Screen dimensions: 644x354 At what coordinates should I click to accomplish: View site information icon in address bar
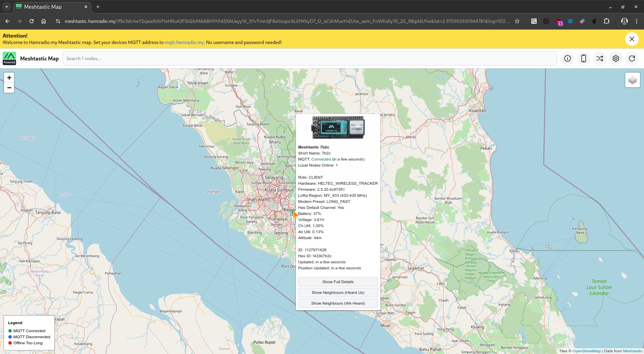(x=58, y=21)
